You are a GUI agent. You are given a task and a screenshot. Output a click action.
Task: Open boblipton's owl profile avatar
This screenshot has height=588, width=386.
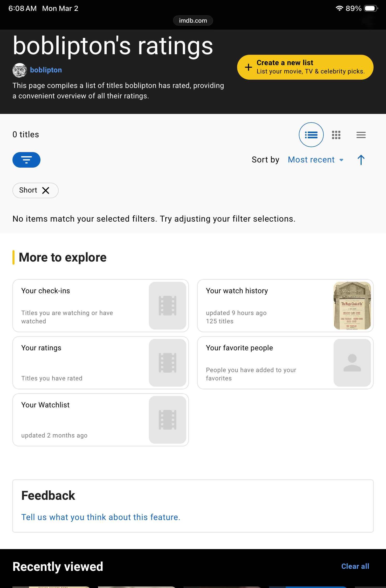pyautogui.click(x=20, y=70)
